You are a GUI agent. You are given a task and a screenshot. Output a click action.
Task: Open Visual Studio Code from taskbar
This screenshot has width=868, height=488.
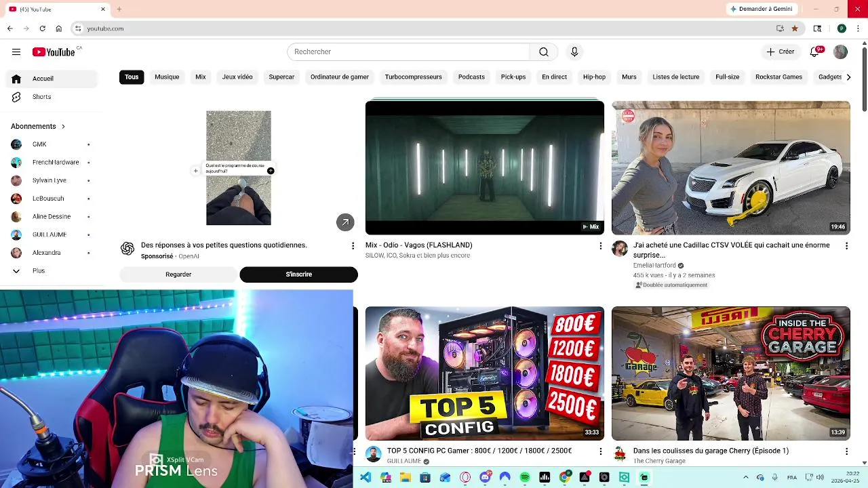(366, 477)
